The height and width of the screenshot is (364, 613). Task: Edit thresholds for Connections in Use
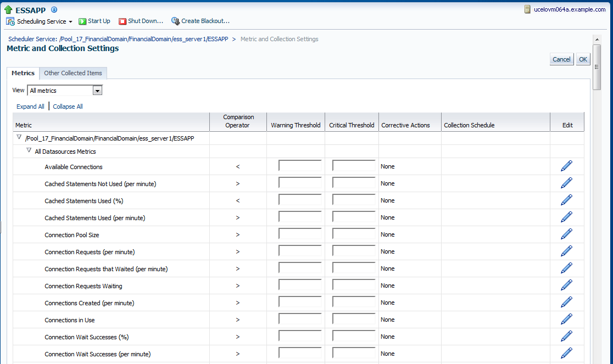[566, 318]
